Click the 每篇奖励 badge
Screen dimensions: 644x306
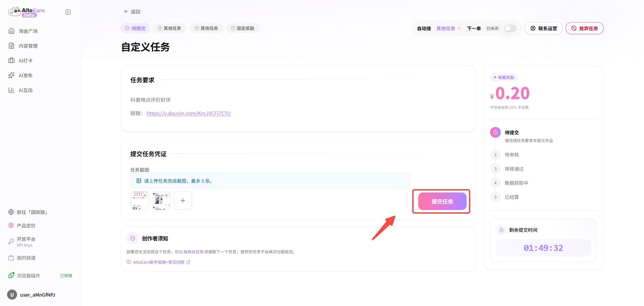[504, 78]
